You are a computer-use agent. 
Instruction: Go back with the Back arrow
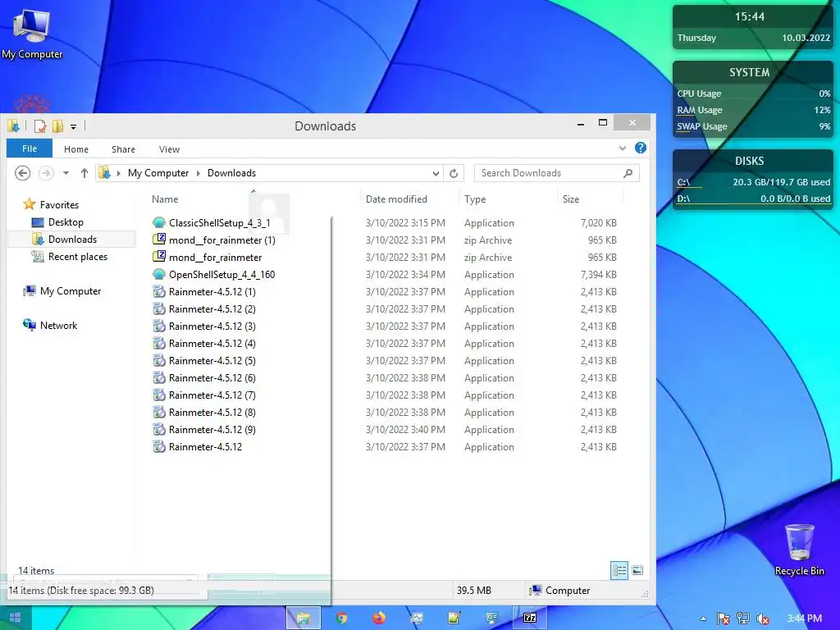[x=22, y=173]
